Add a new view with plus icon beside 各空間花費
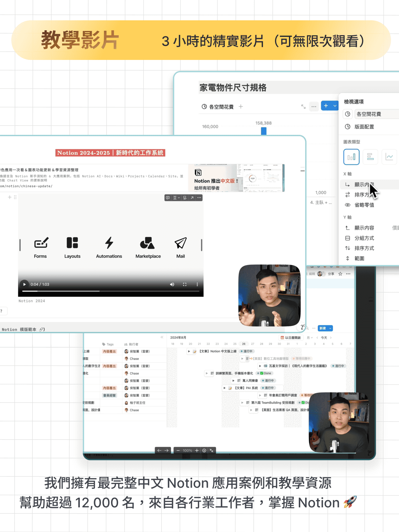The height and width of the screenshot is (532, 399). click(241, 107)
